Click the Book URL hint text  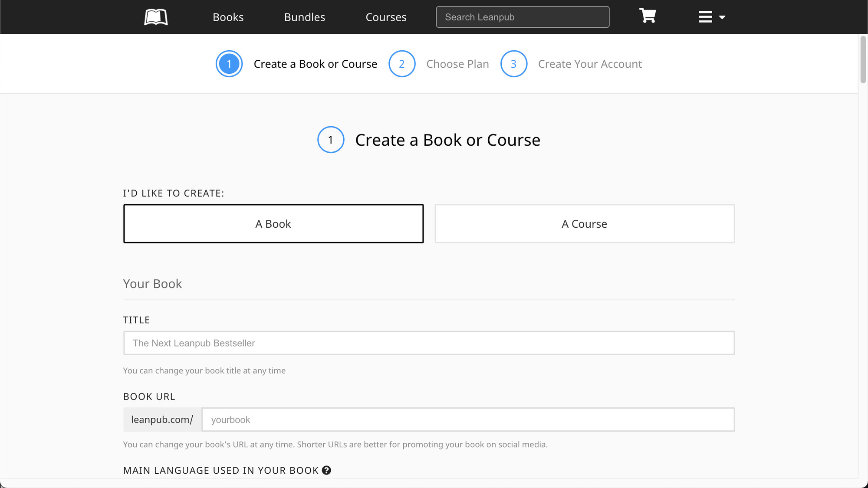click(x=335, y=444)
